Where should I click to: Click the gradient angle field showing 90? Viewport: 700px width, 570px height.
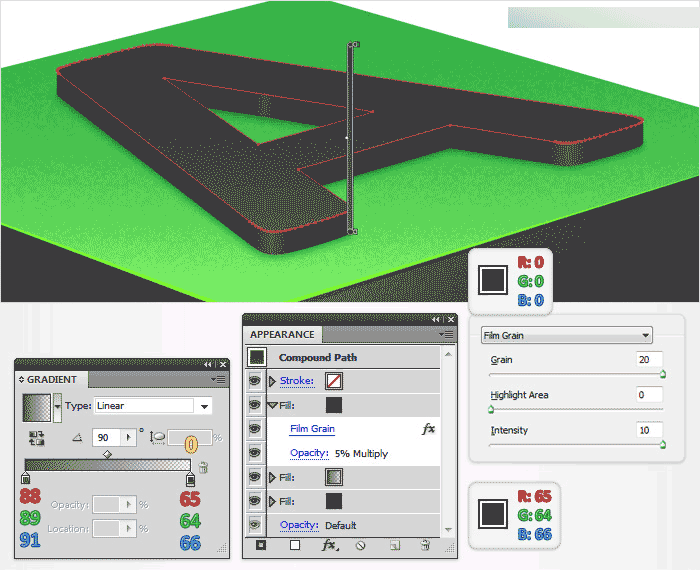click(107, 437)
